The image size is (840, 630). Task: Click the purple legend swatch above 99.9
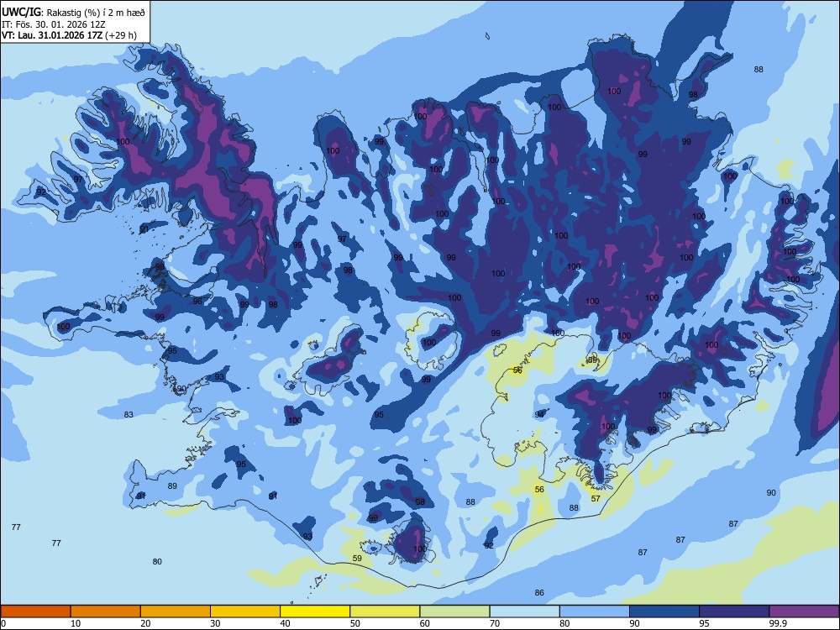pos(804,612)
